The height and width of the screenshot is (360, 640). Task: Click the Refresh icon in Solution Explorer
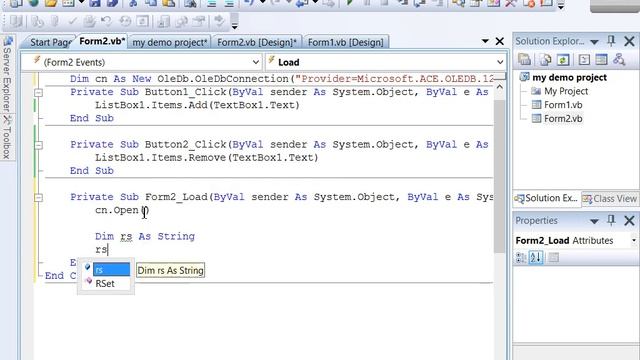click(x=563, y=60)
